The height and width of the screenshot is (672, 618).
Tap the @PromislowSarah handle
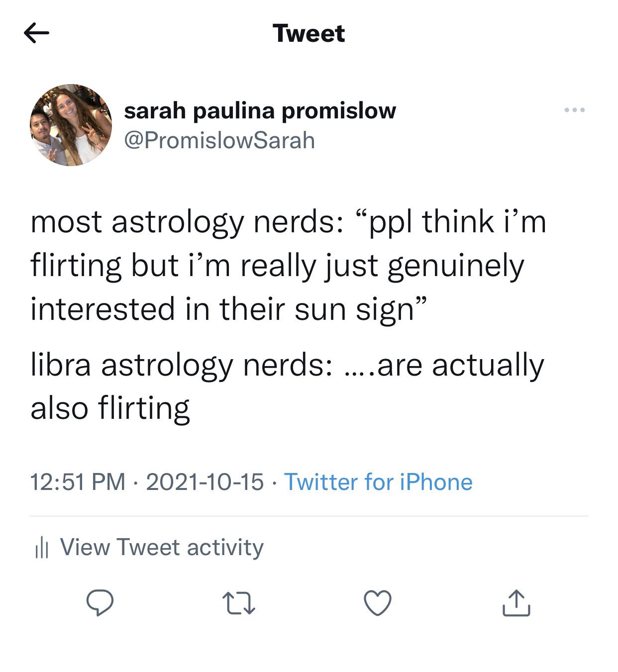[219, 140]
